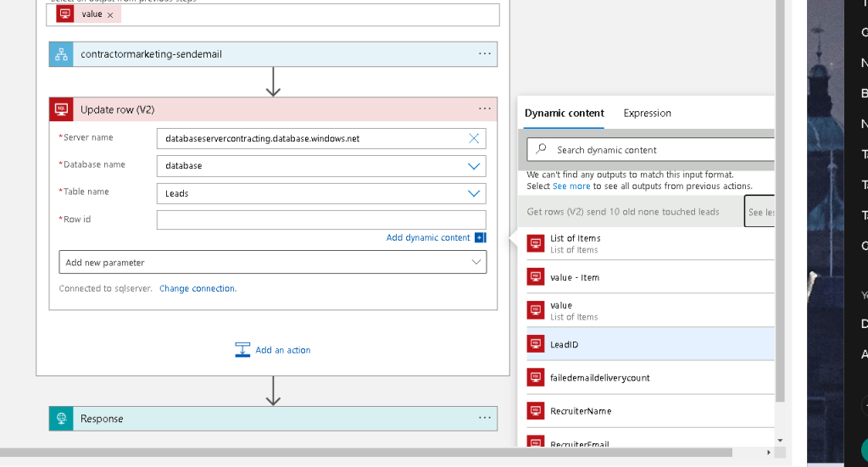Click the List of Items SQL icon
The height and width of the screenshot is (467, 868).
pos(536,243)
